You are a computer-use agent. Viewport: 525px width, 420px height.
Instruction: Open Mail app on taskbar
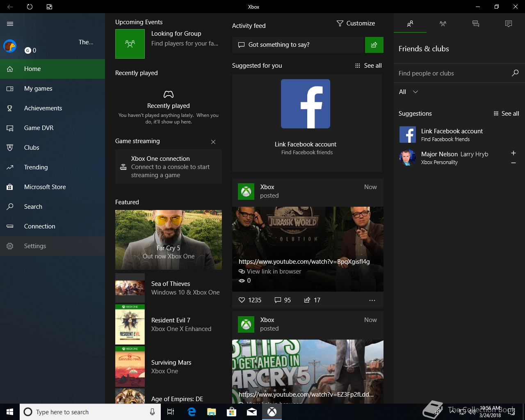click(x=252, y=412)
